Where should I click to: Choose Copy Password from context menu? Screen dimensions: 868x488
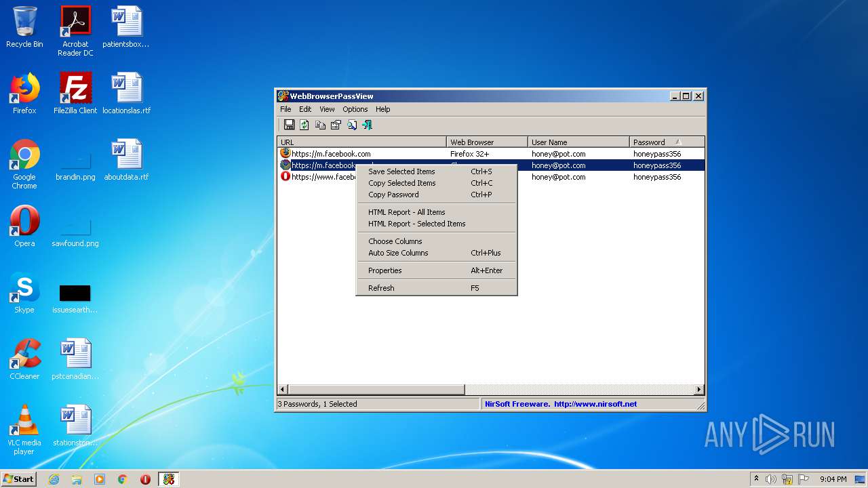coord(437,195)
